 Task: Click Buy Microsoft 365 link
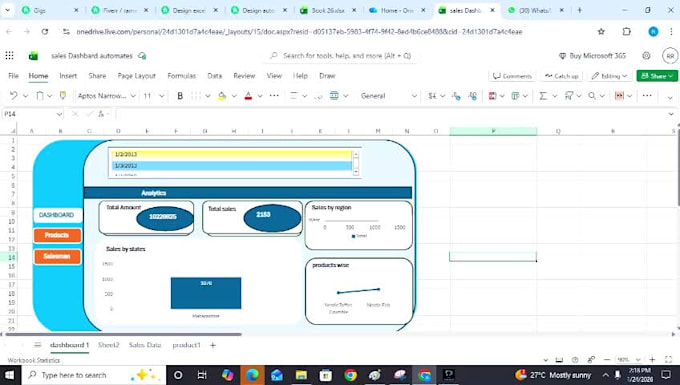coord(592,55)
